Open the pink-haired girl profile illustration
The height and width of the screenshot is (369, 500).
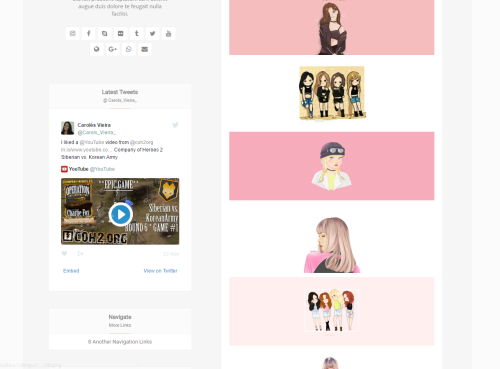click(x=332, y=245)
